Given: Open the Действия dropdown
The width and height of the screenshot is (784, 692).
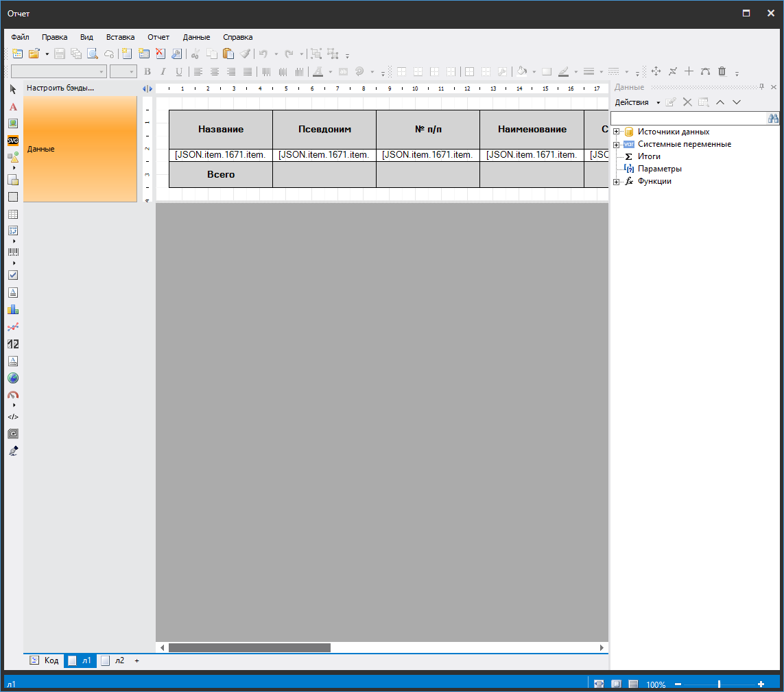Looking at the screenshot, I should 637,102.
